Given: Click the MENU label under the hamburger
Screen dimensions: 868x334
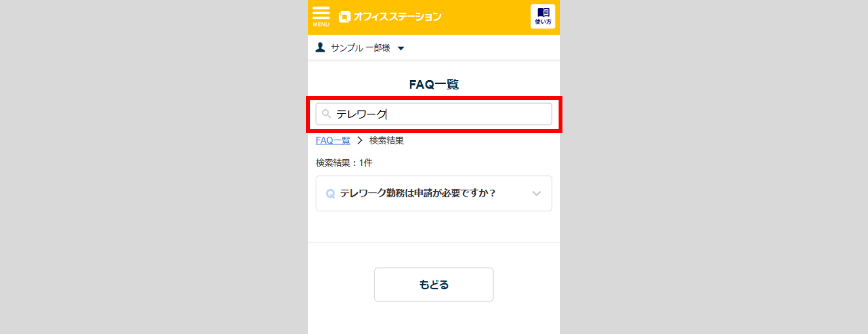Looking at the screenshot, I should (321, 25).
